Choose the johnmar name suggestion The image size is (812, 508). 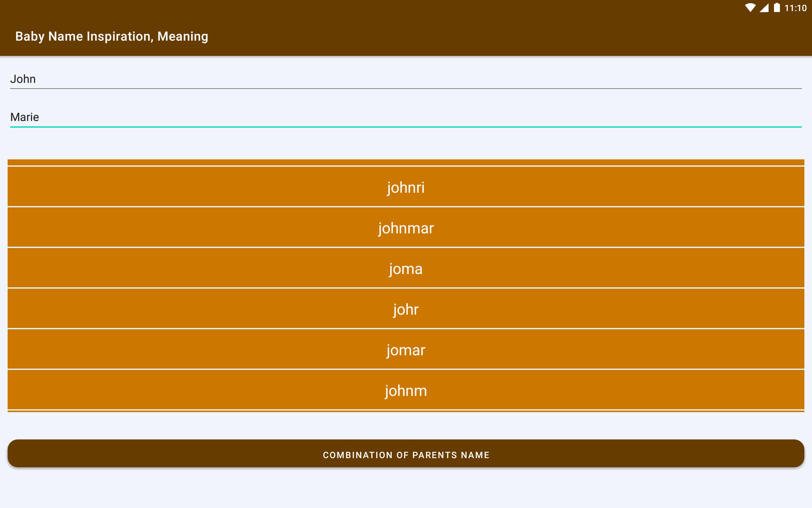[406, 227]
